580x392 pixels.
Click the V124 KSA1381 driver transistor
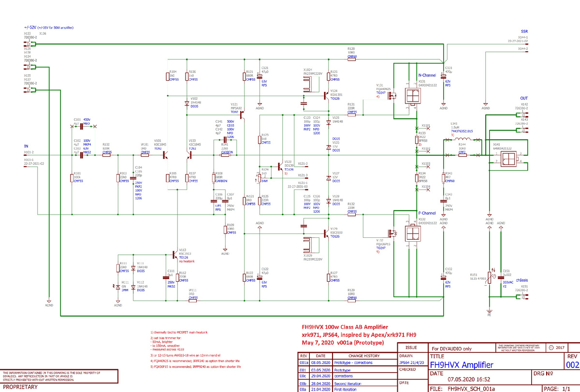click(326, 95)
